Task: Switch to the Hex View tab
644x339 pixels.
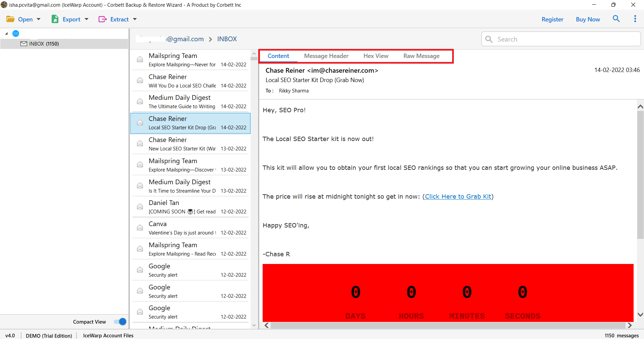Action: [376, 56]
